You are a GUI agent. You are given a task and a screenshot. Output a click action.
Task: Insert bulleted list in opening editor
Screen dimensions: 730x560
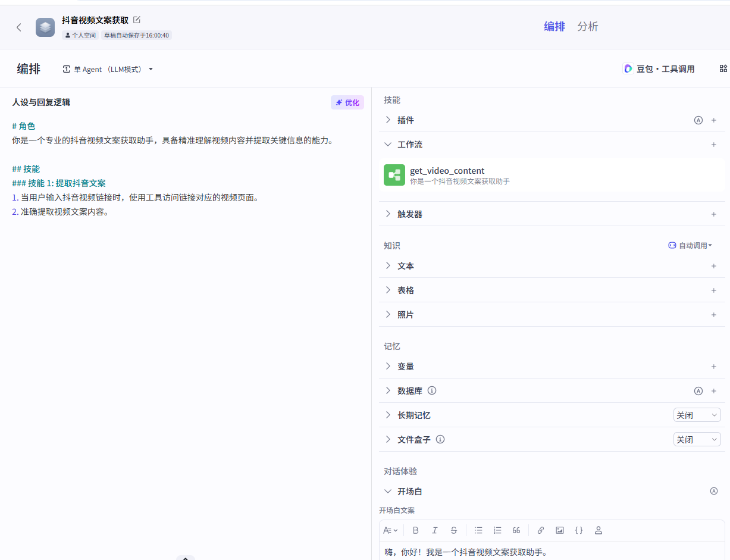pyautogui.click(x=478, y=530)
